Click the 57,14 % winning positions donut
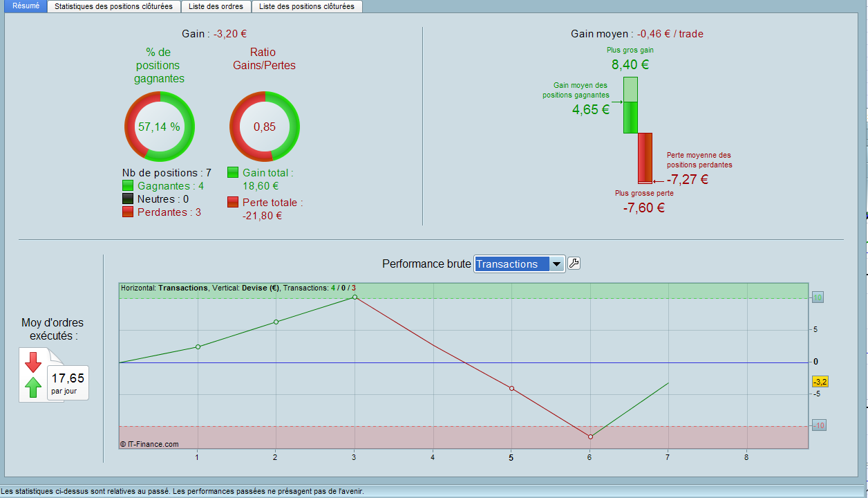868x498 pixels. 159,127
